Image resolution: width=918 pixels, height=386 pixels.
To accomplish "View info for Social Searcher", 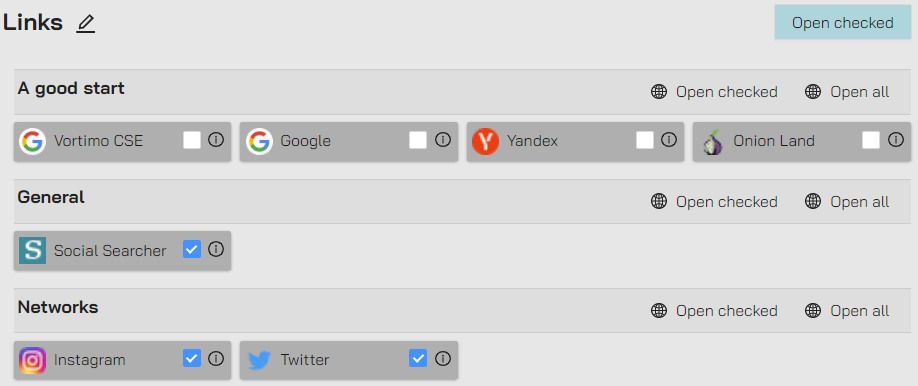I will coord(216,250).
